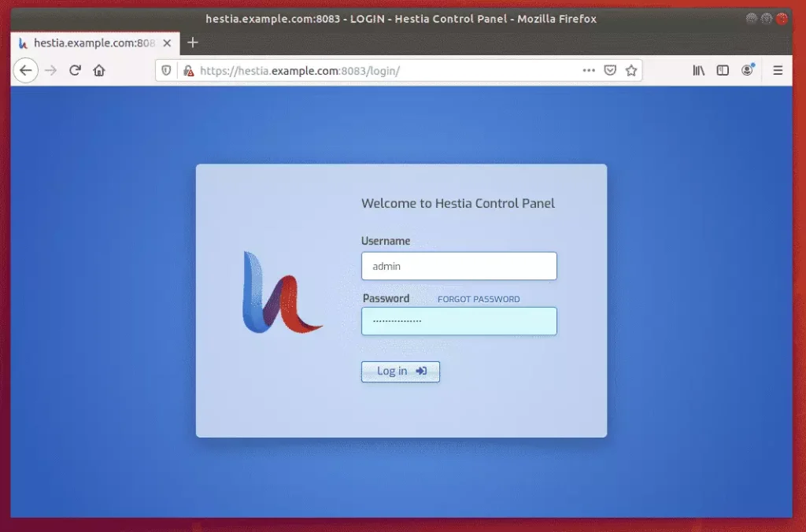
Task: Close the Firefox window
Action: pos(782,19)
